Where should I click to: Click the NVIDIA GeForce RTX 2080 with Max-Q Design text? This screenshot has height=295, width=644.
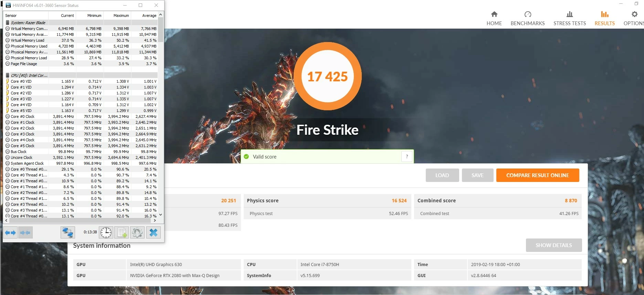pos(175,275)
